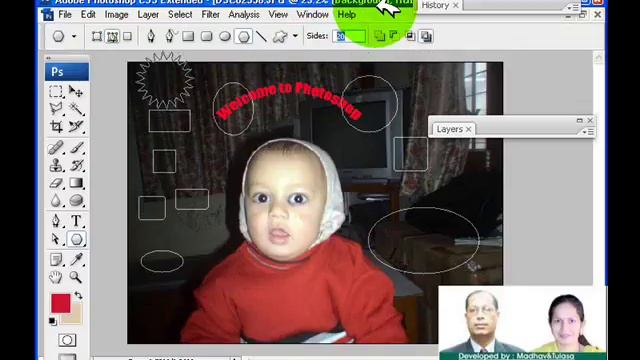Close the Layers tab

[469, 129]
